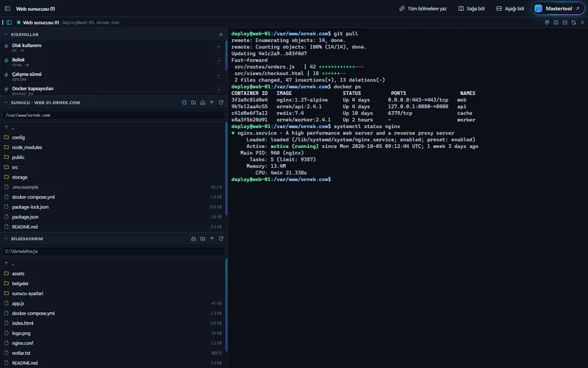The image size is (588, 368).
Task: Go up one directory in the Sunucu panel header
Action: click(212, 102)
